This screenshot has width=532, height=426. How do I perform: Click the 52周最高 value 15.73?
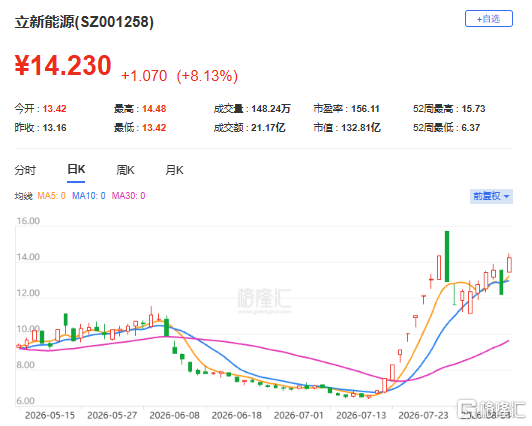pyautogui.click(x=473, y=109)
